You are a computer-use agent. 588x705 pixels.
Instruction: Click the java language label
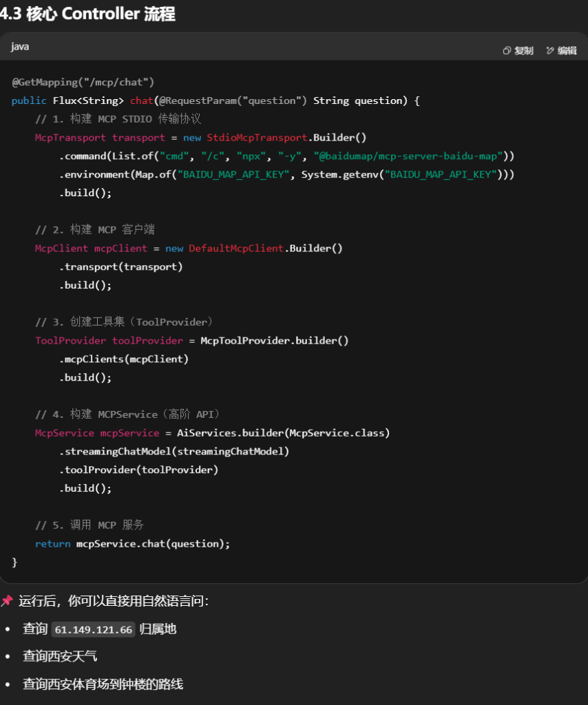click(x=20, y=47)
